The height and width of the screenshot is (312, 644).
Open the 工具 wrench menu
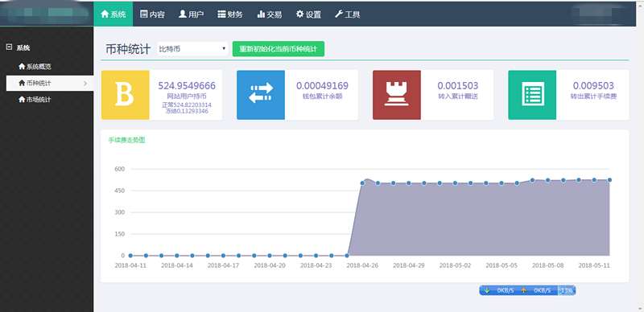click(348, 14)
